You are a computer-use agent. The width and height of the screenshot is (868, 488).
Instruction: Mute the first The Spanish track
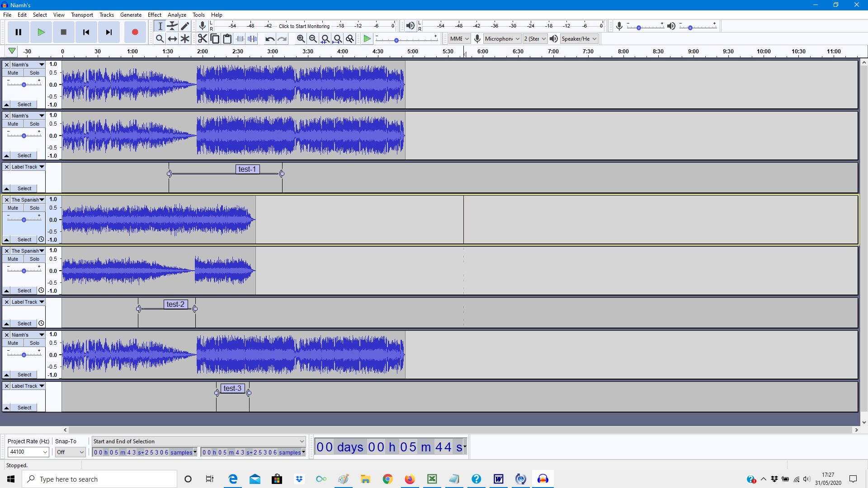coord(13,208)
